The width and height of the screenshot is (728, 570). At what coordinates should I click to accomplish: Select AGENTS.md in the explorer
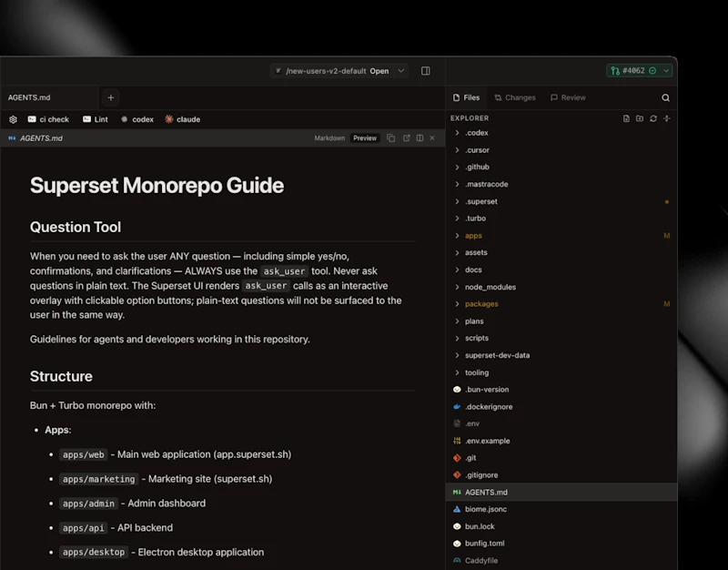click(x=561, y=492)
